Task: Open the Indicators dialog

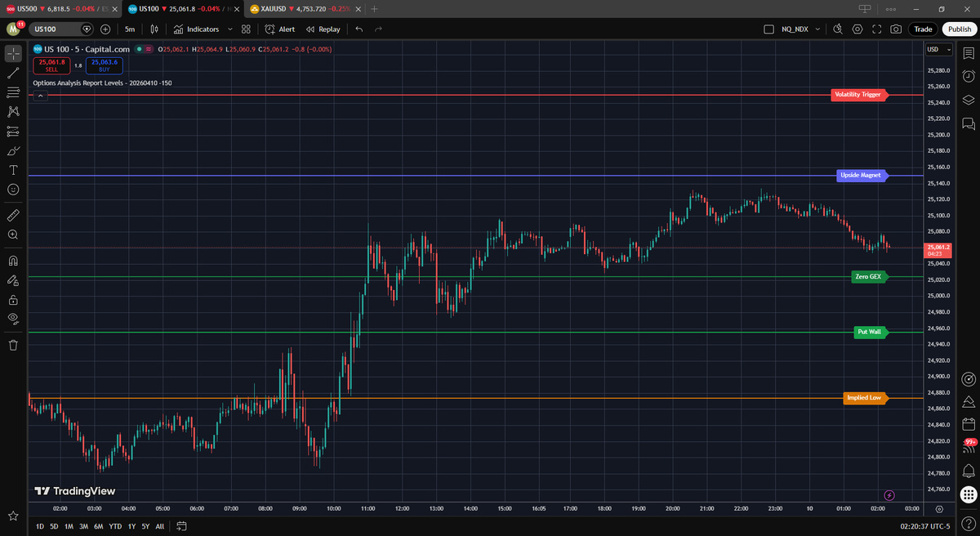Action: (x=196, y=29)
